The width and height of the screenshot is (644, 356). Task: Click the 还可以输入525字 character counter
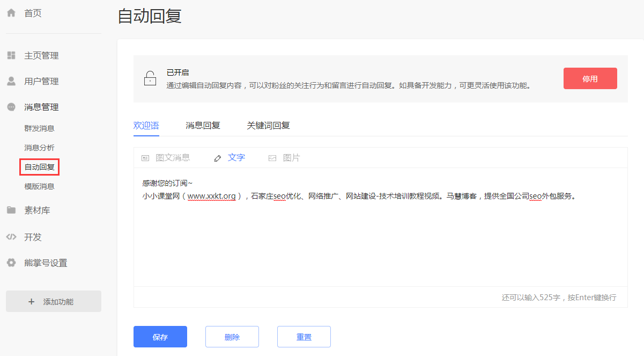(532, 297)
